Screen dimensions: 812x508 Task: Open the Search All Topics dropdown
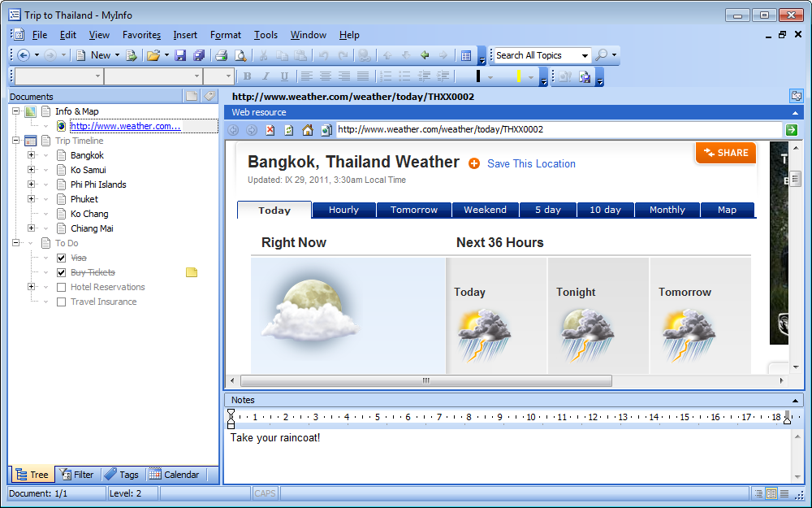pyautogui.click(x=585, y=55)
